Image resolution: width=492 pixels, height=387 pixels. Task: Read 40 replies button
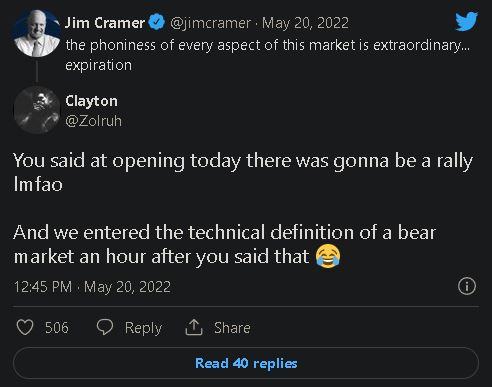[246, 363]
